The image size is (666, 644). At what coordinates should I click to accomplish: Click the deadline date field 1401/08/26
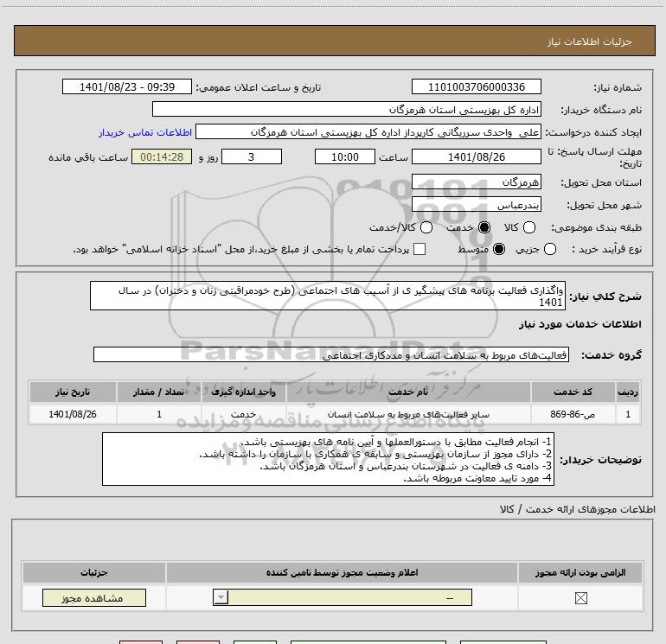tap(476, 156)
